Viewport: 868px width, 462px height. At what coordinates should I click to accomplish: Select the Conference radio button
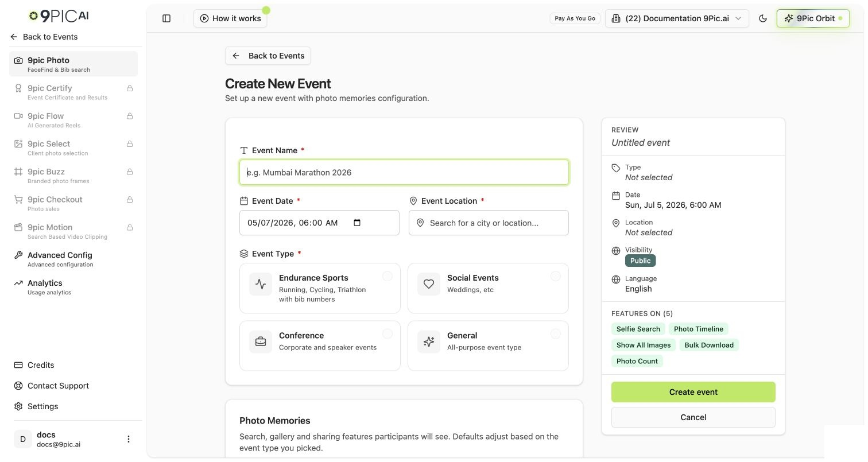coord(387,334)
